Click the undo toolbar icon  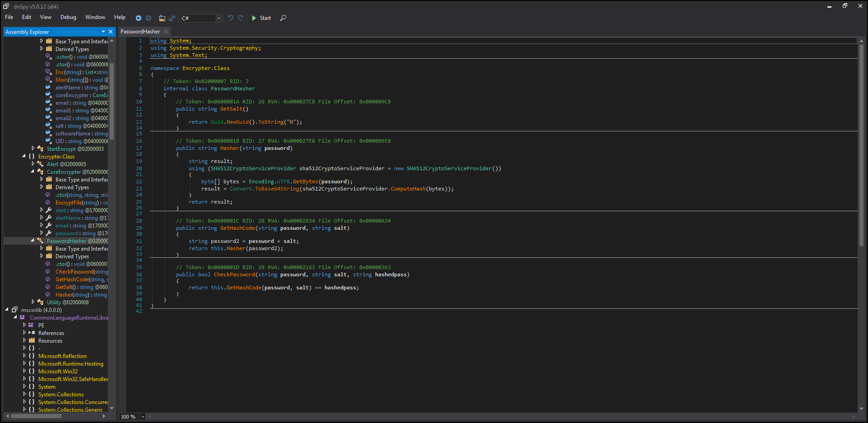tap(231, 18)
